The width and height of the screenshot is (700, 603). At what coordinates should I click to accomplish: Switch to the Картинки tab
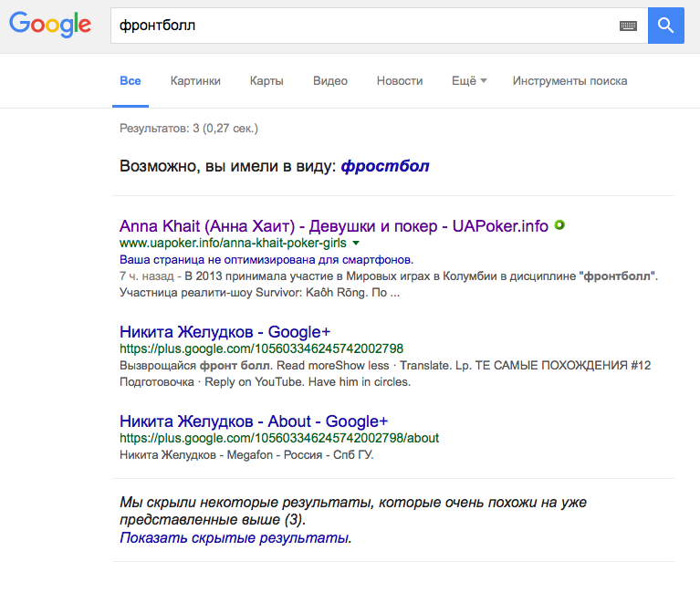[195, 81]
